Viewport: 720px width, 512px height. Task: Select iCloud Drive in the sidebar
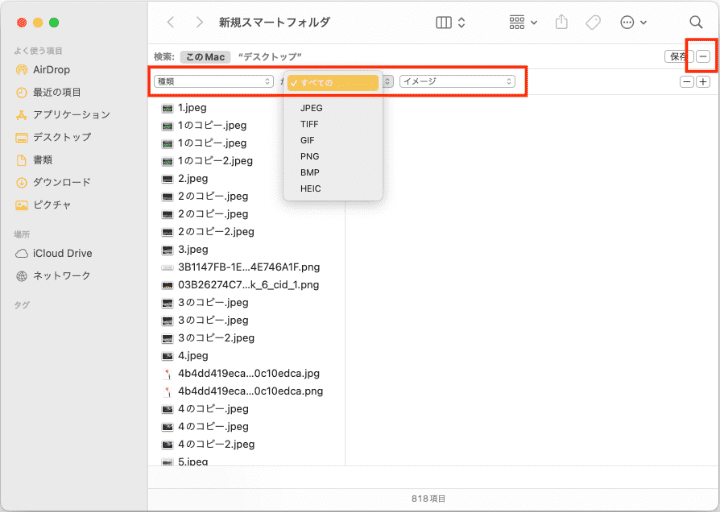[62, 254]
